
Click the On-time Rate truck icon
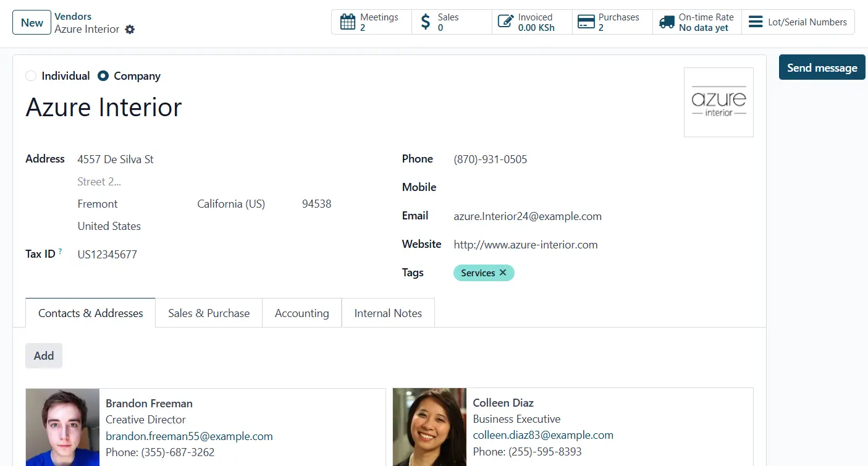pos(667,22)
